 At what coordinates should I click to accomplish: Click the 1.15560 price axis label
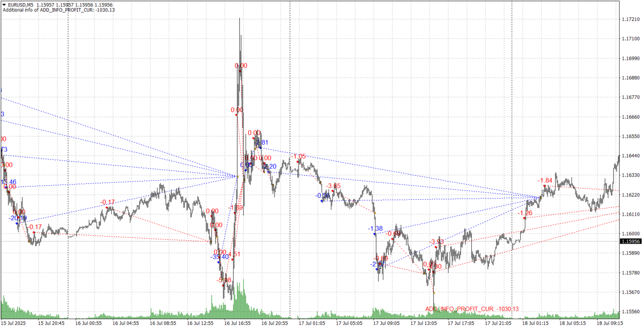[631, 312]
